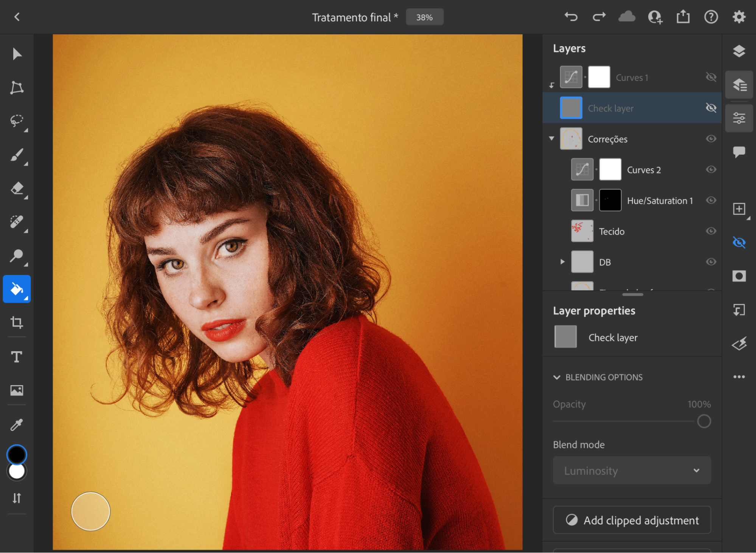Tap the touch shortcut circle
Viewport: 756px width, 553px height.
90,511
